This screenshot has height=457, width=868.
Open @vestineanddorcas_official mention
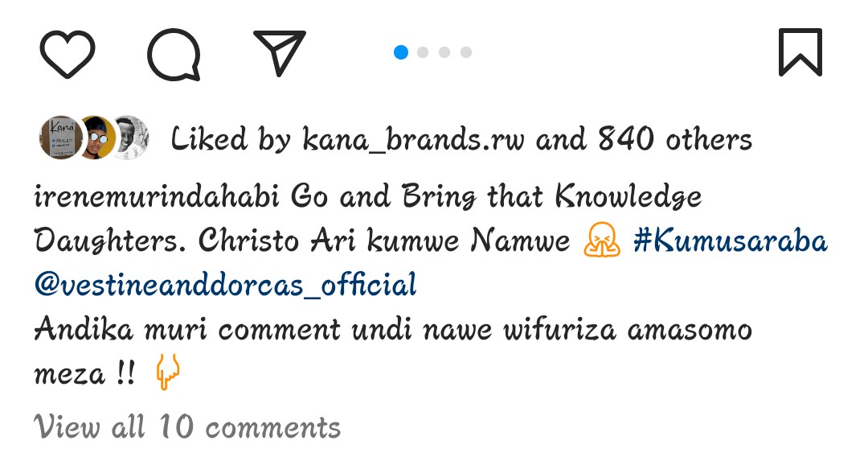225,285
